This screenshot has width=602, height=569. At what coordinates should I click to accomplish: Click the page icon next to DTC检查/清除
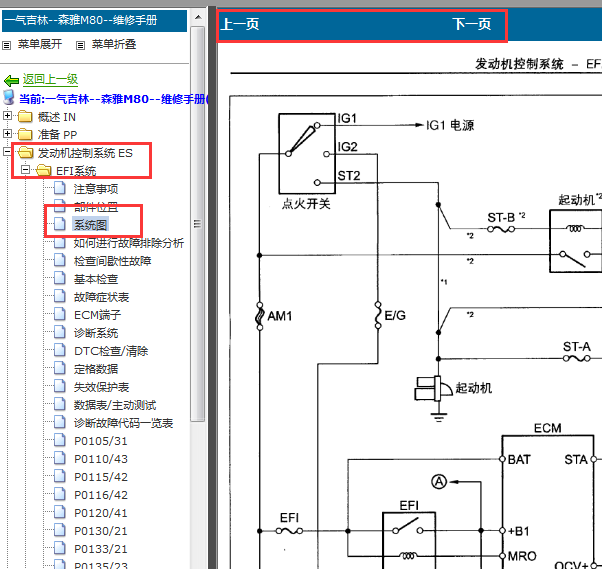click(60, 350)
